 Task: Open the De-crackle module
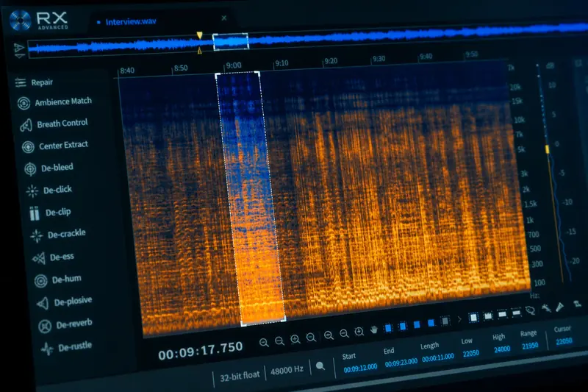[x=58, y=235]
